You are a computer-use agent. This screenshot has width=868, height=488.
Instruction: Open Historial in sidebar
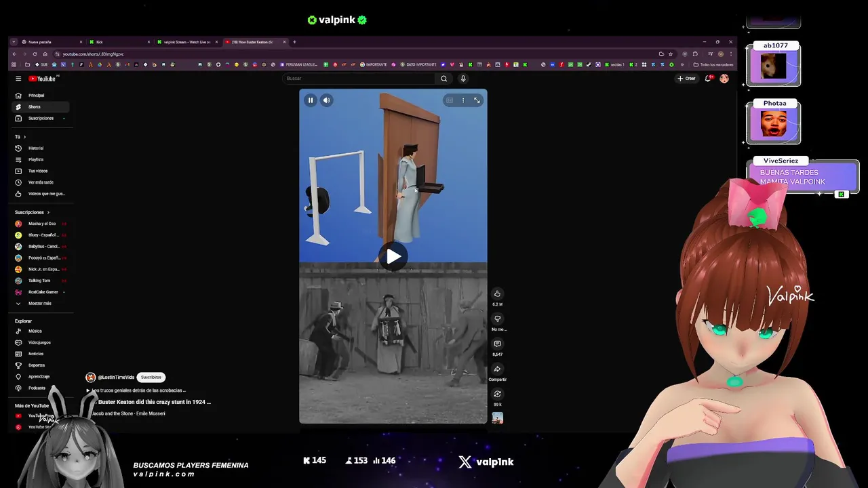pyautogui.click(x=41, y=148)
